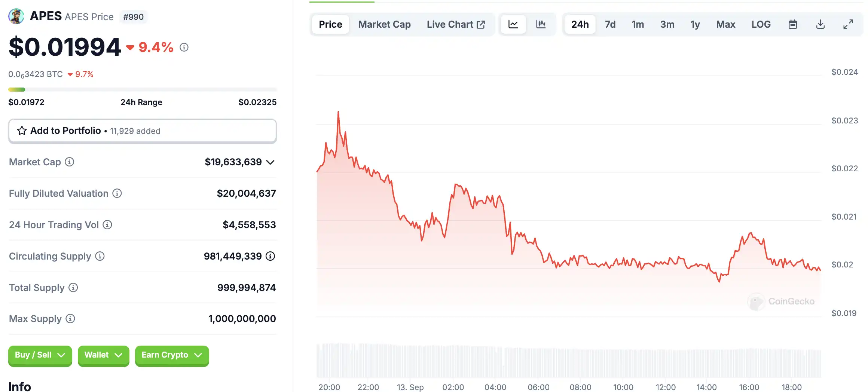Expand the Market Cap value chevron
Screen dimensions: 868x392
tap(271, 162)
